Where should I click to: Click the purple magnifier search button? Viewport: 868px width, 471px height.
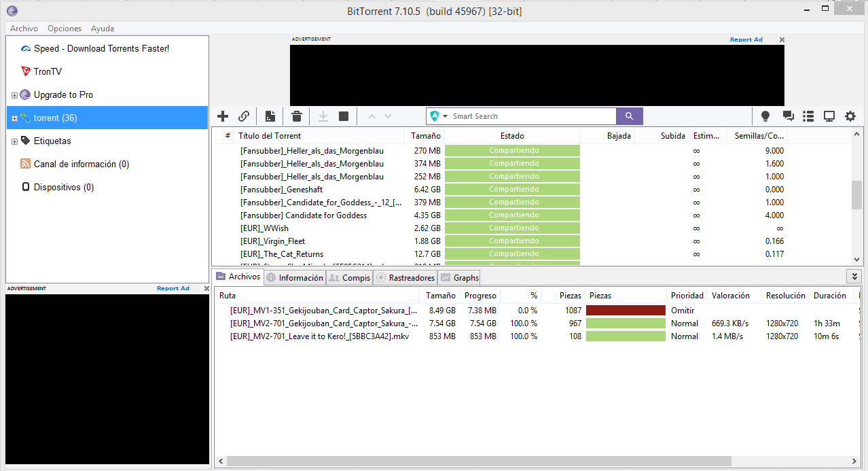(629, 116)
